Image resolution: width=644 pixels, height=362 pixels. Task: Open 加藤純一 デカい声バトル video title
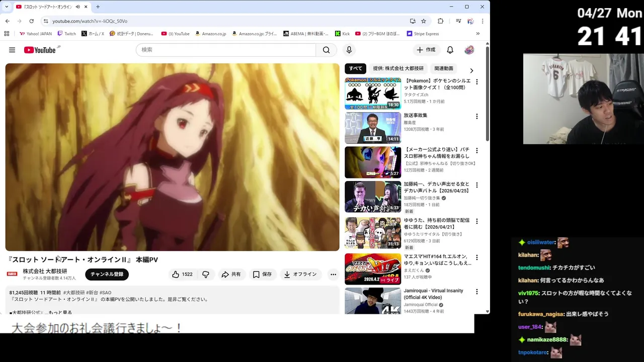tap(437, 187)
